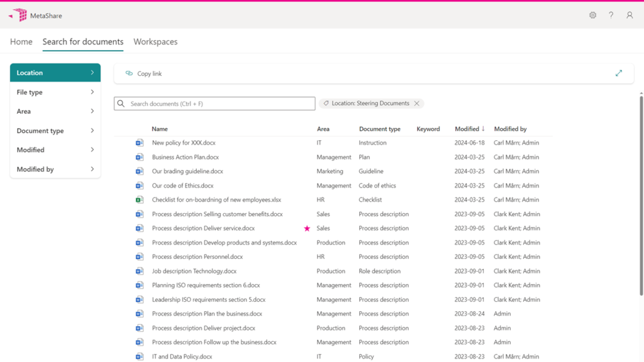This screenshot has width=644, height=362.
Task: Click the MetaShare logo icon
Action: coord(18,15)
